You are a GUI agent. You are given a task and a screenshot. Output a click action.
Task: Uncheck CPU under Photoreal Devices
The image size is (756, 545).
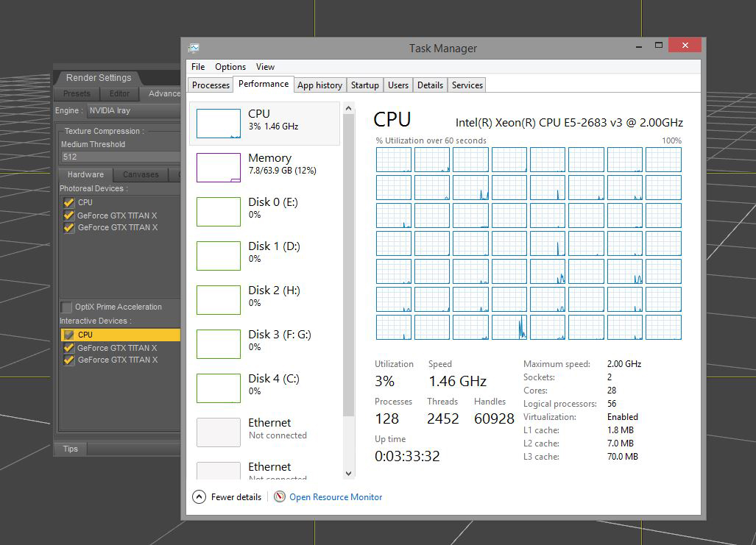coord(69,202)
